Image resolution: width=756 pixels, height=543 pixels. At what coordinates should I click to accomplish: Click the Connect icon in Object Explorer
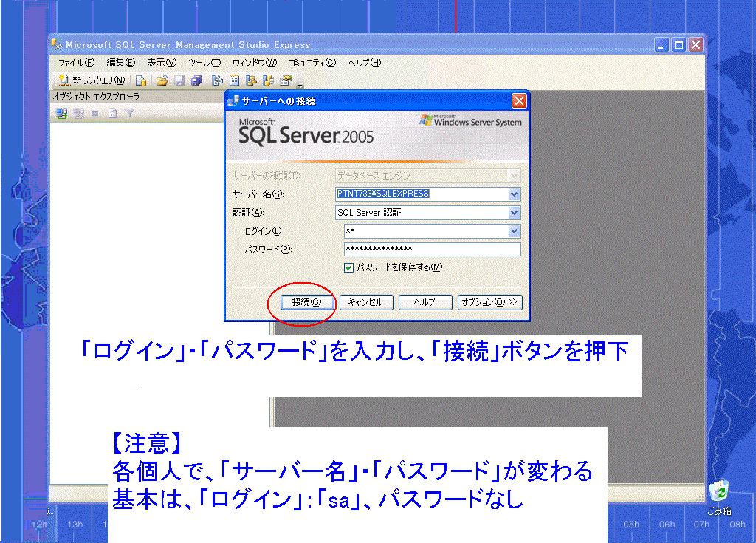62,113
